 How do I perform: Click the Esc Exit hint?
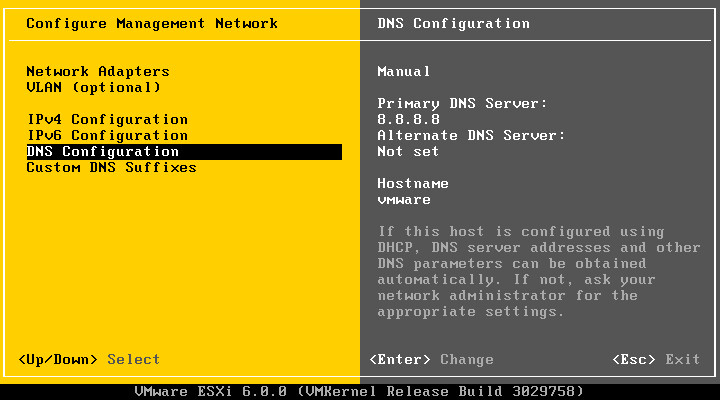click(656, 359)
